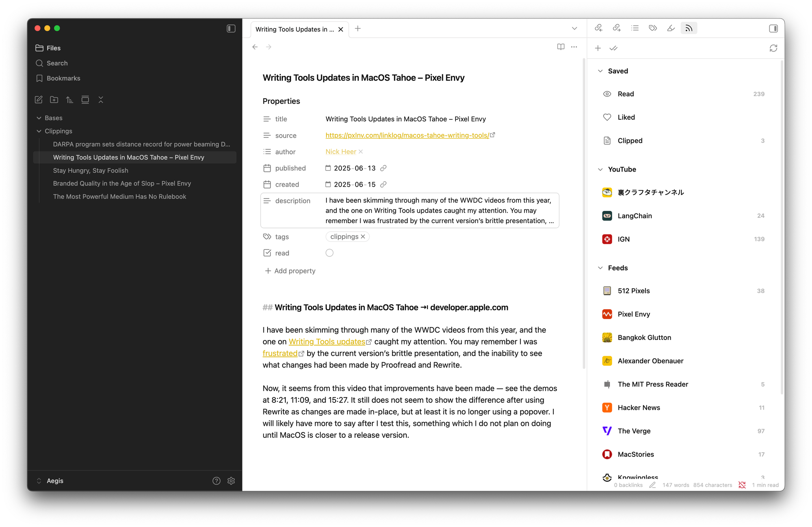Image resolution: width=812 pixels, height=527 pixels.
Task: Open the published date picker calendar icon
Action: click(328, 168)
